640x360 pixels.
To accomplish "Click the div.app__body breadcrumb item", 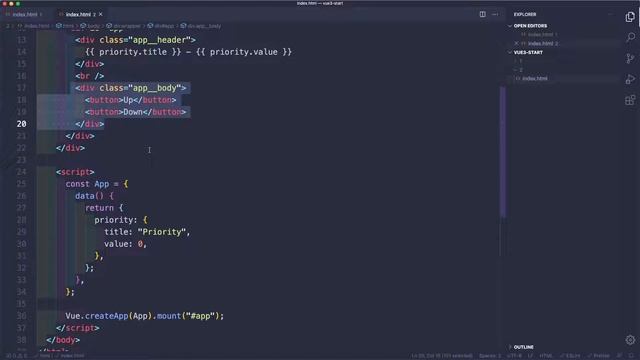I will 201,26.
